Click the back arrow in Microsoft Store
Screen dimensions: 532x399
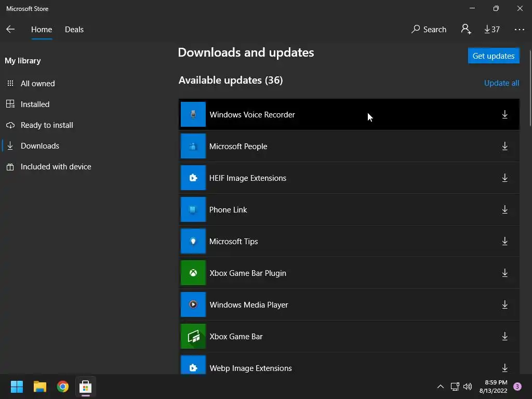click(x=10, y=30)
